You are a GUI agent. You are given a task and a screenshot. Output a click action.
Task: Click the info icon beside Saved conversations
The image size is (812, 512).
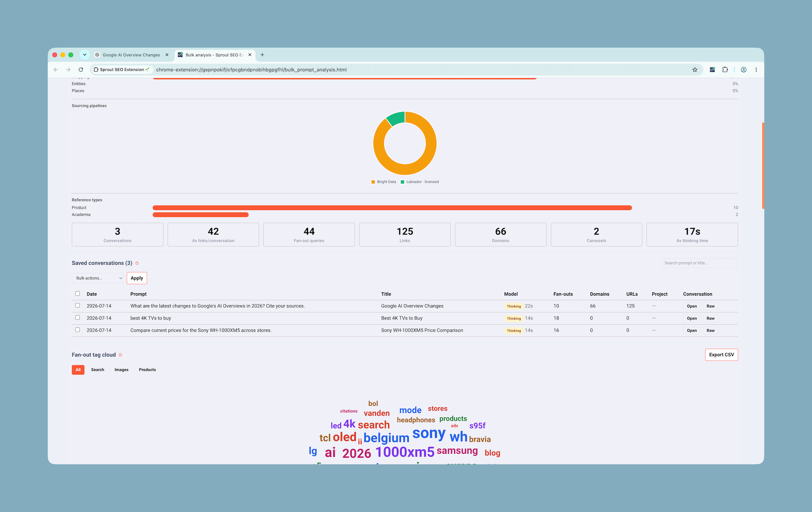coord(137,263)
